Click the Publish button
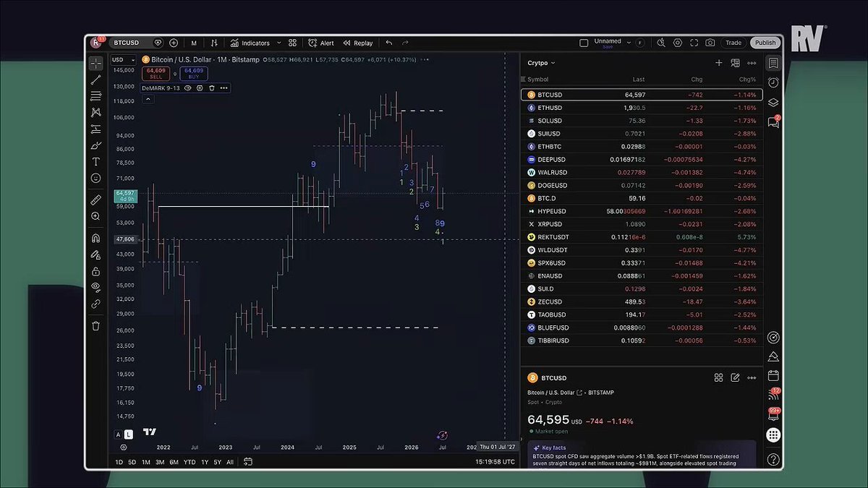This screenshot has width=868, height=488. (x=765, y=43)
